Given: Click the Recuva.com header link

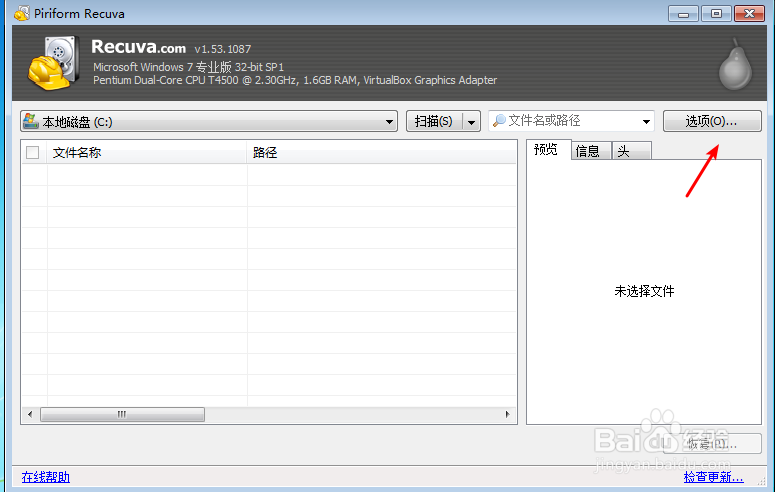Looking at the screenshot, I should pos(138,47).
